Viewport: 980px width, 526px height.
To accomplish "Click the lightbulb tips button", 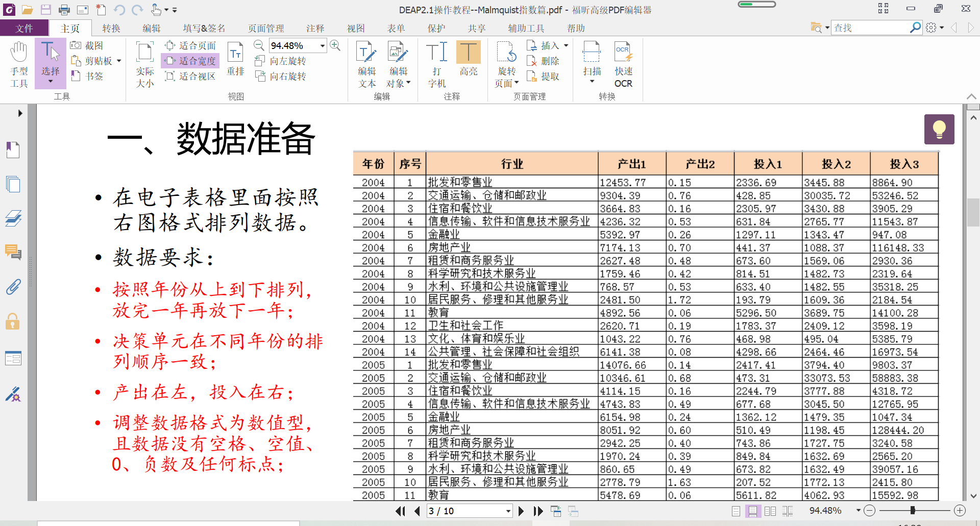I will (939, 129).
